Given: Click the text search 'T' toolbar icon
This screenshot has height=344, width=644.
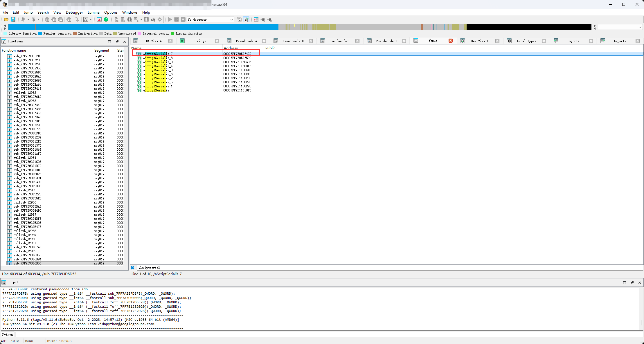Looking at the screenshot, I should [54, 19].
